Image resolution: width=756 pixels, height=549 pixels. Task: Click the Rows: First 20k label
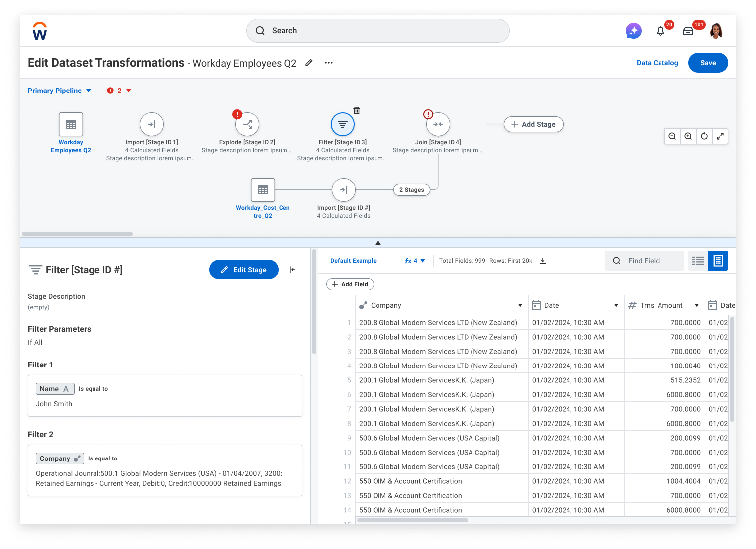511,261
